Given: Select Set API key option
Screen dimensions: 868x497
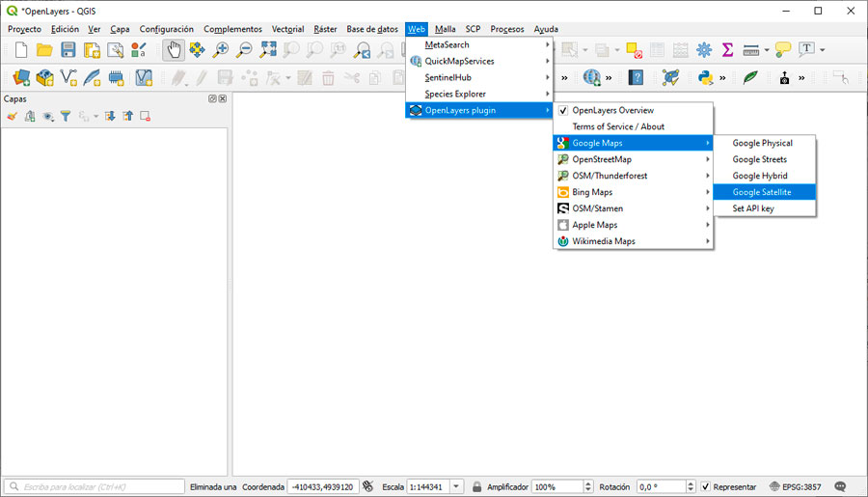Looking at the screenshot, I should pyautogui.click(x=765, y=208).
